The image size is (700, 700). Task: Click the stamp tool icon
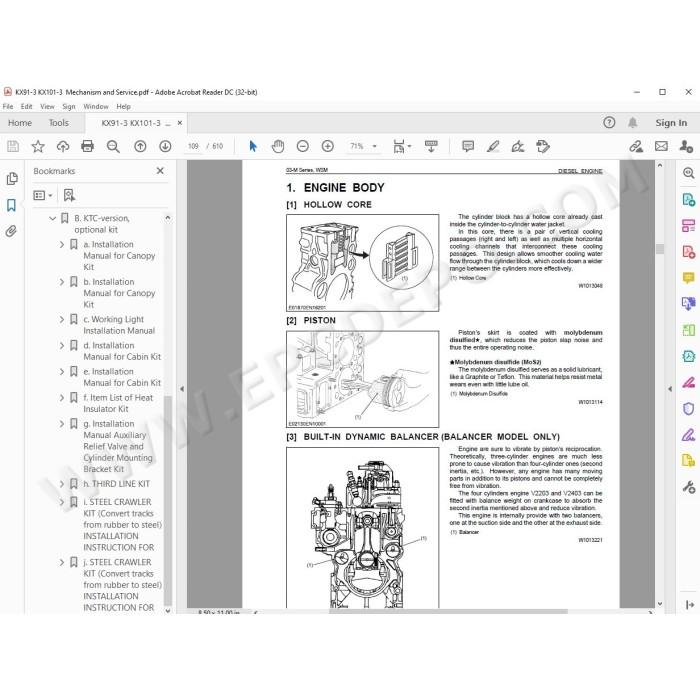(543, 146)
